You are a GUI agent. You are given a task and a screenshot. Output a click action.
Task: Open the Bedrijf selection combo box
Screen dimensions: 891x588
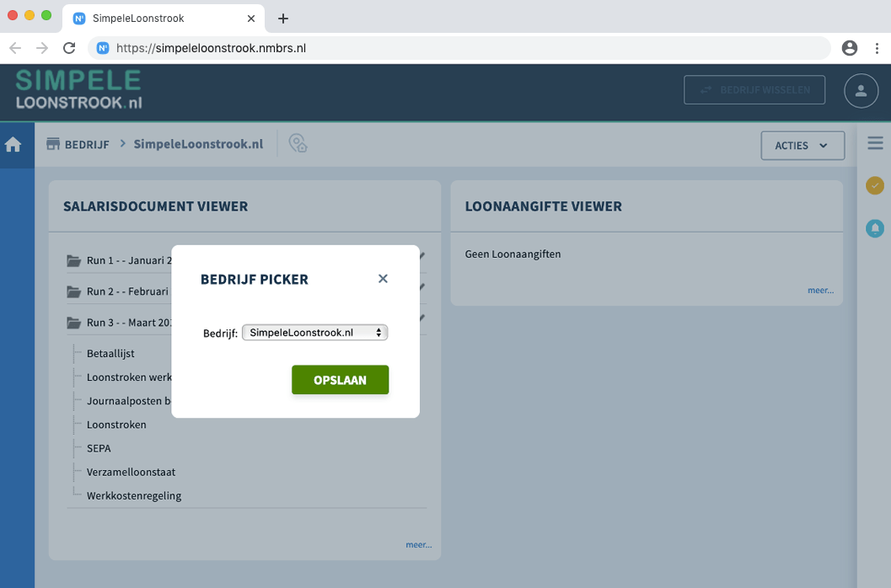pos(314,332)
